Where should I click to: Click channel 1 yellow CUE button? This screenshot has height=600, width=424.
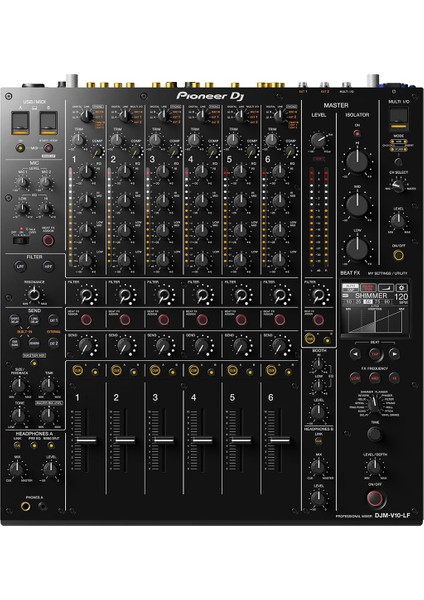point(78,370)
